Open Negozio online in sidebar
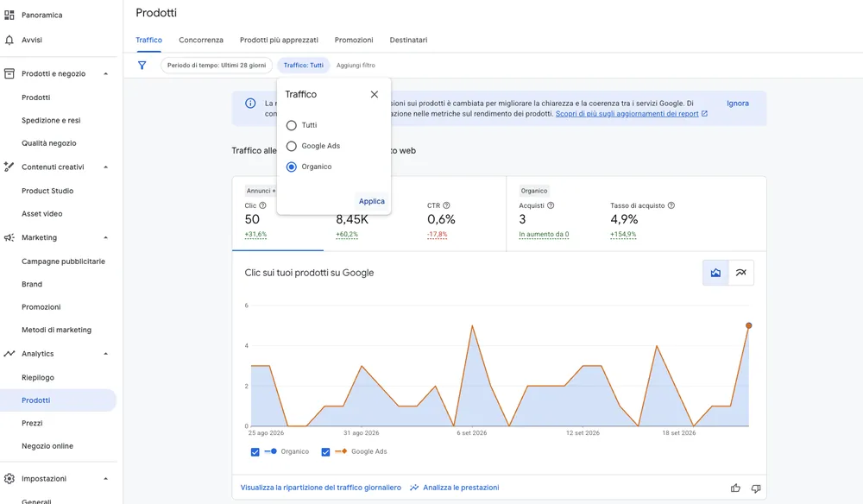 click(x=47, y=445)
